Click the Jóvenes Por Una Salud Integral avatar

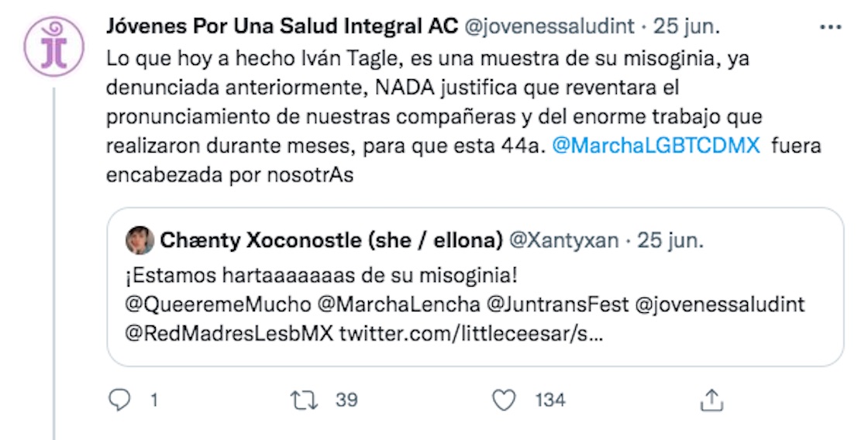54,46
